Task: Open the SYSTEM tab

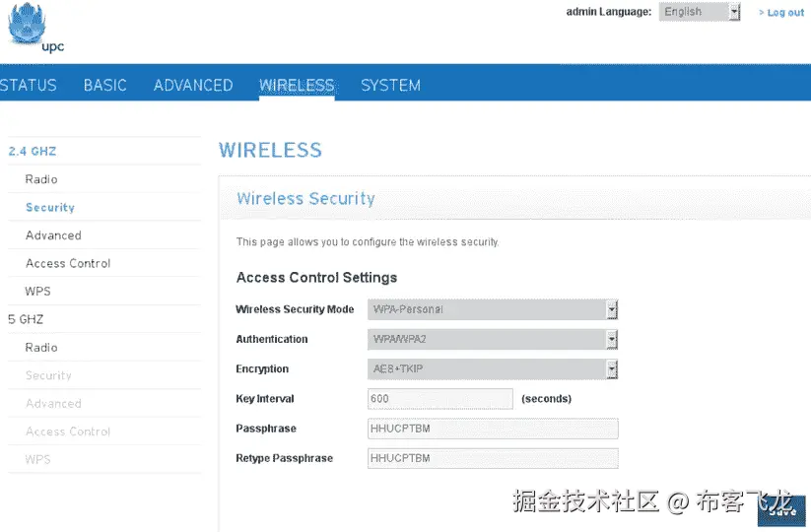Action: coord(390,85)
